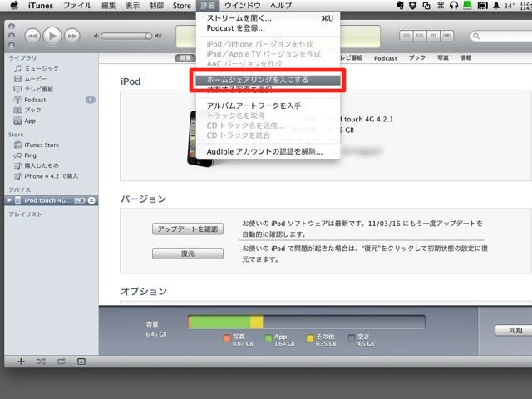
Task: Switch to Cover Flow view button
Action: pyautogui.click(x=447, y=36)
